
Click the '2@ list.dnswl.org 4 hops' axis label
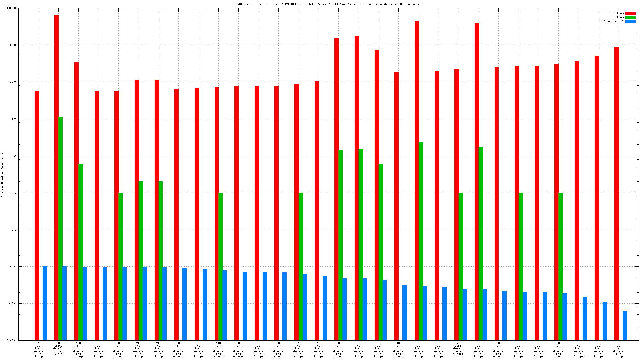click(x=459, y=348)
